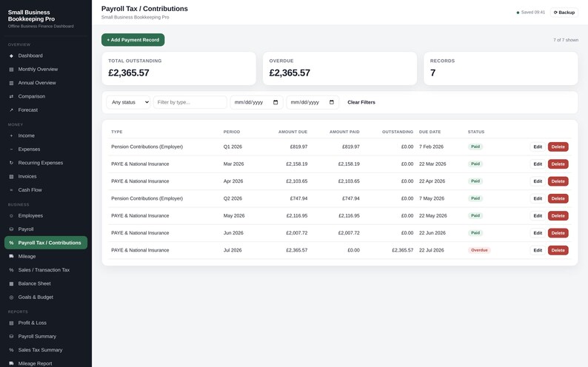Navigate to Invoices section
Screen dimensions: 588x367
pyautogui.click(x=46, y=176)
